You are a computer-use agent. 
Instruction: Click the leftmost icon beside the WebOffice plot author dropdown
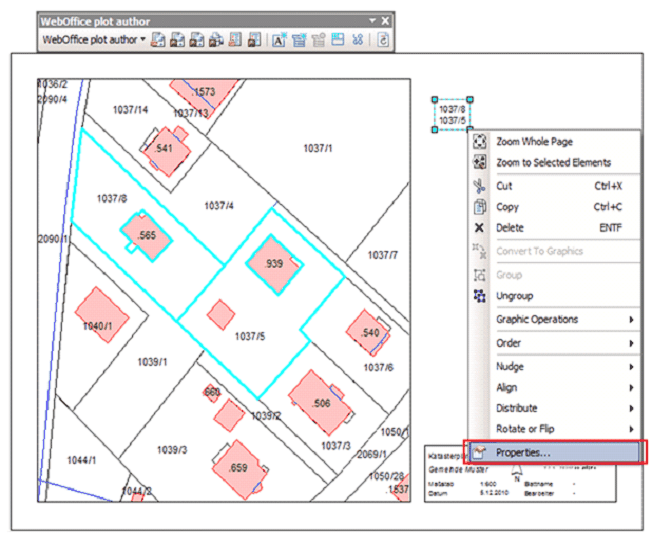[x=159, y=41]
